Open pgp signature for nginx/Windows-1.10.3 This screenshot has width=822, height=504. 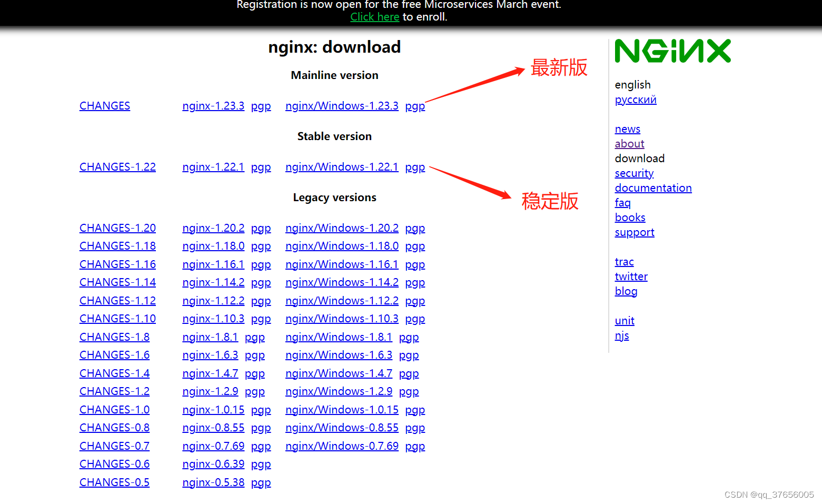click(x=415, y=319)
